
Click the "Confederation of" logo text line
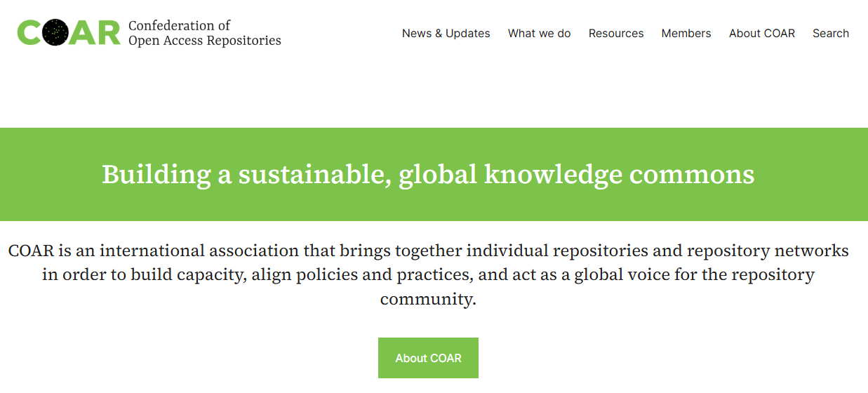[180, 26]
